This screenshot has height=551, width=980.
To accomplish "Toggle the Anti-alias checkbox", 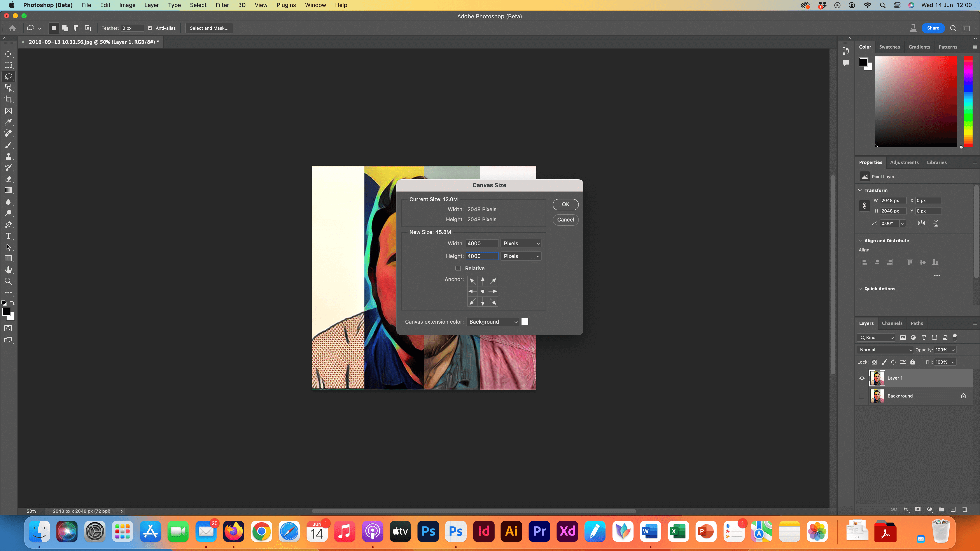I will 150,28.
